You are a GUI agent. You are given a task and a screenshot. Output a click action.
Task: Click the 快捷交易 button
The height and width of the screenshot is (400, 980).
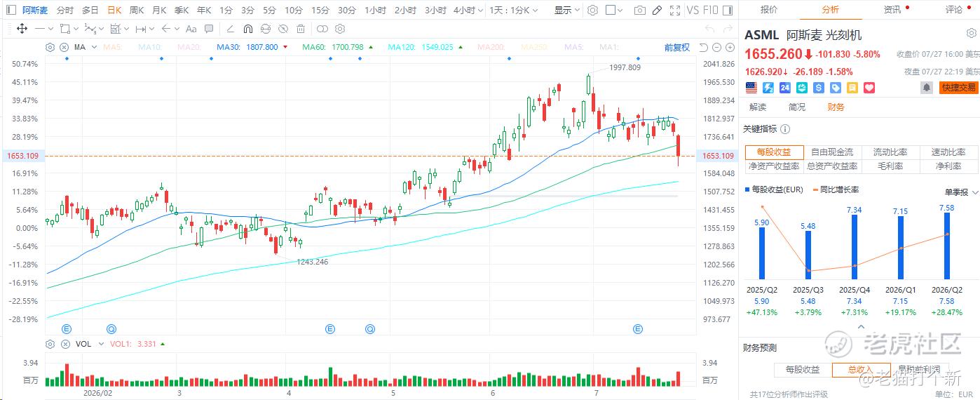(x=958, y=88)
